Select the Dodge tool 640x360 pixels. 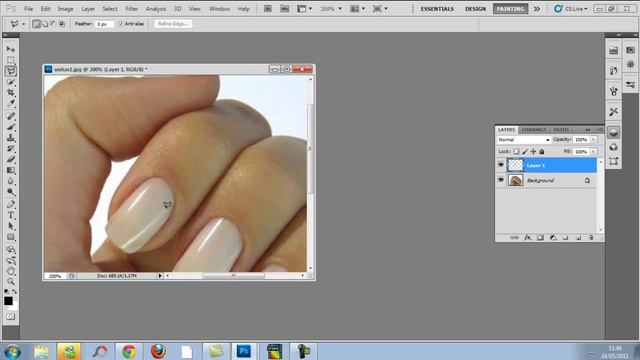tap(11, 192)
